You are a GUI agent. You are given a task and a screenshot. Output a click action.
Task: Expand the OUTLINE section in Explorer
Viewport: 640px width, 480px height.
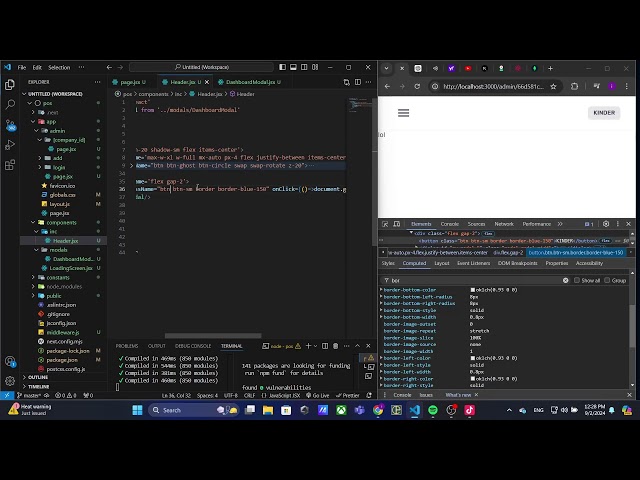click(x=38, y=377)
